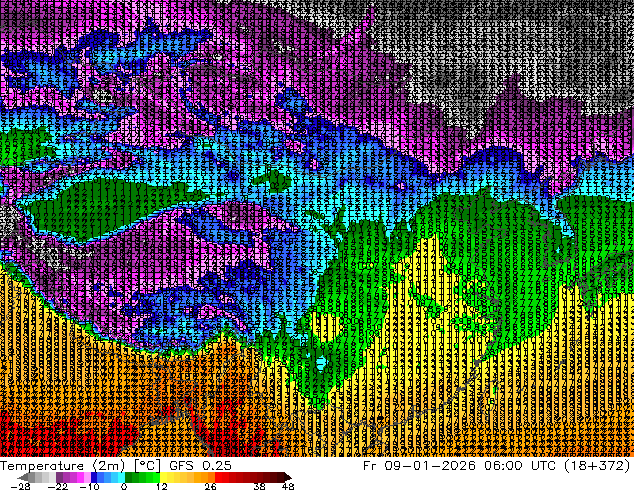The height and width of the screenshot is (490, 634).
Task: Click the '(18+372)' forecast run label
Action: (x=595, y=466)
